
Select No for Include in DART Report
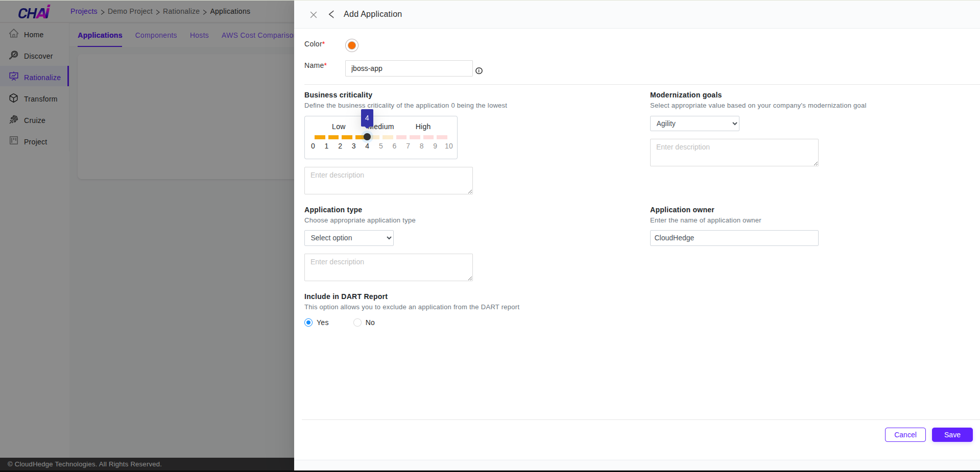pyautogui.click(x=357, y=322)
